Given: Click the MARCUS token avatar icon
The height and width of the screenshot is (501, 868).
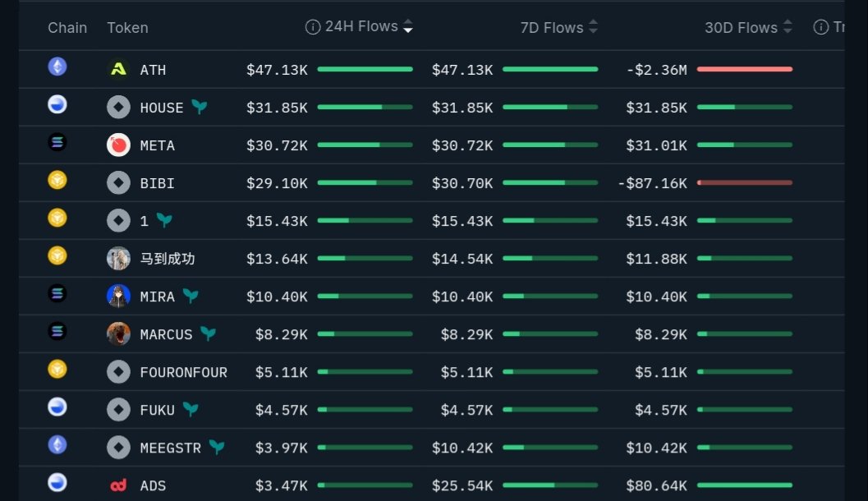Looking at the screenshot, I should click(x=118, y=334).
